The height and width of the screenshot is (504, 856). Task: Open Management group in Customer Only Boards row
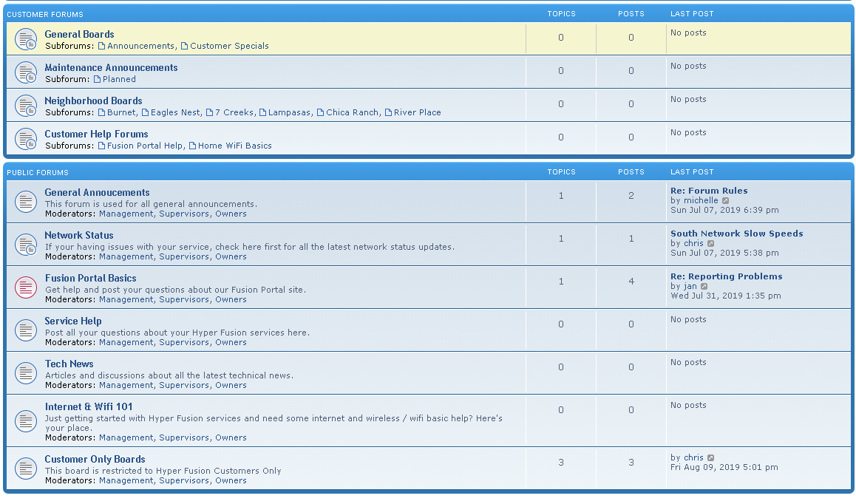126,481
